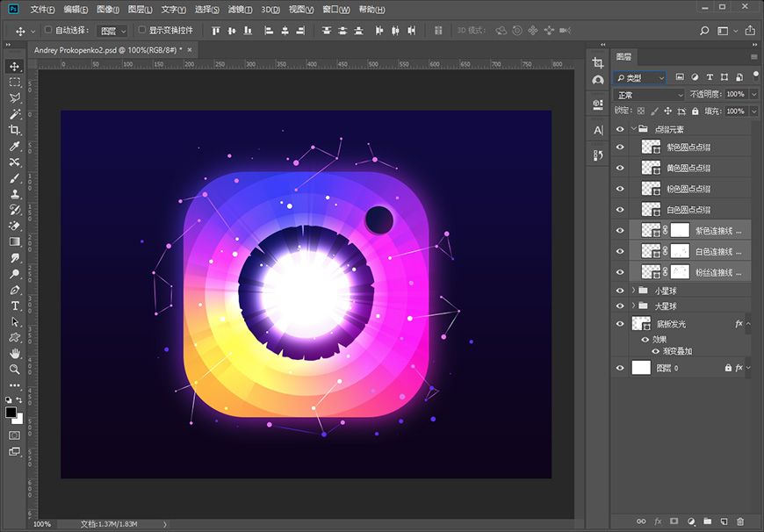Toggle visibility of the 小星球 group
Image resolution: width=764 pixels, height=532 pixels.
click(x=620, y=291)
